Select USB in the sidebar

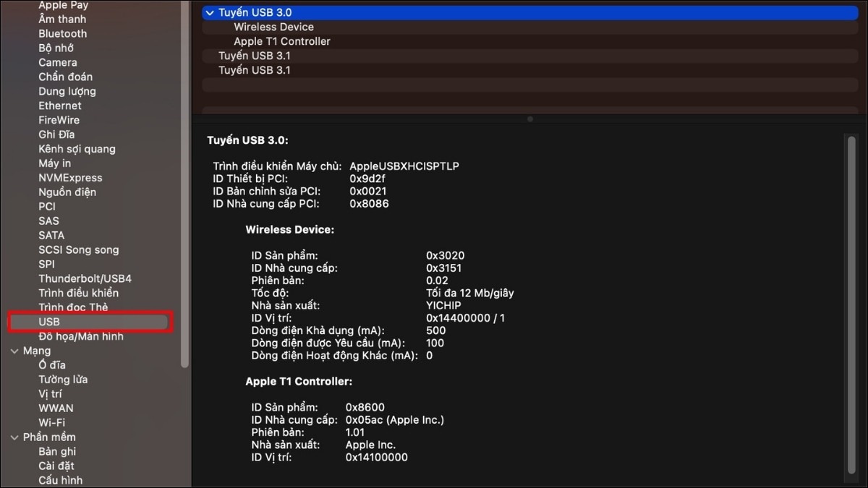point(49,322)
